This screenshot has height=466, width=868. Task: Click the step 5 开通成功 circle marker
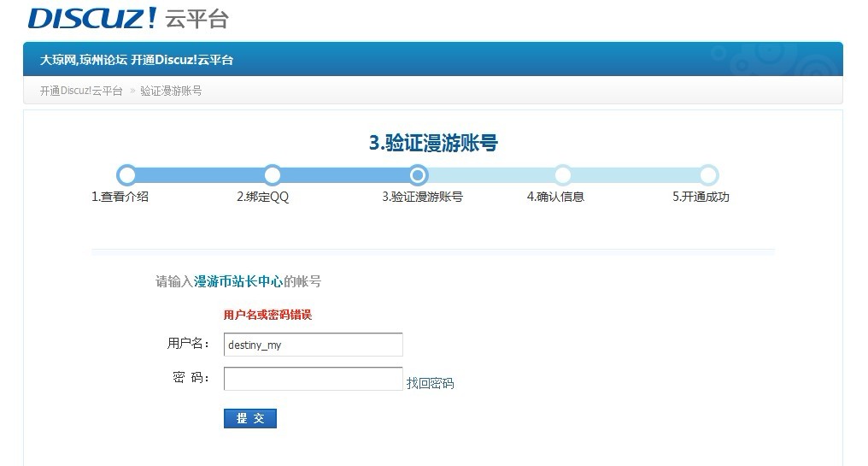click(708, 175)
